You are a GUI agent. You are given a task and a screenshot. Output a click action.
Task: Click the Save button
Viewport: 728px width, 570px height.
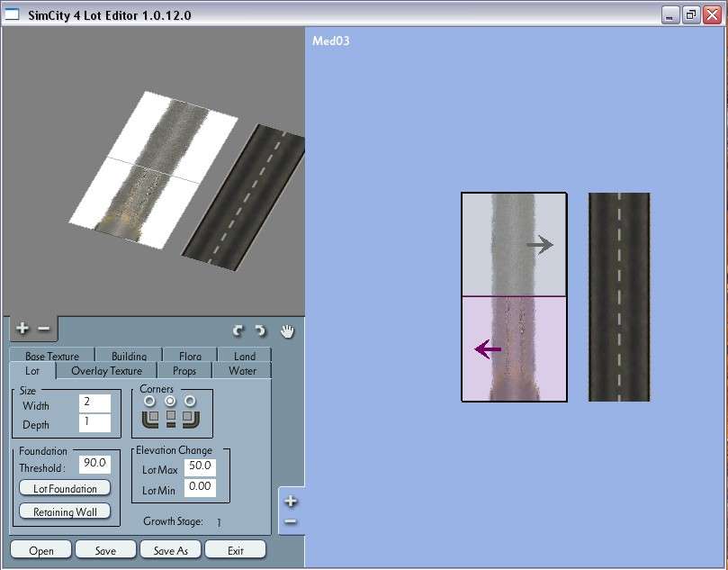105,550
